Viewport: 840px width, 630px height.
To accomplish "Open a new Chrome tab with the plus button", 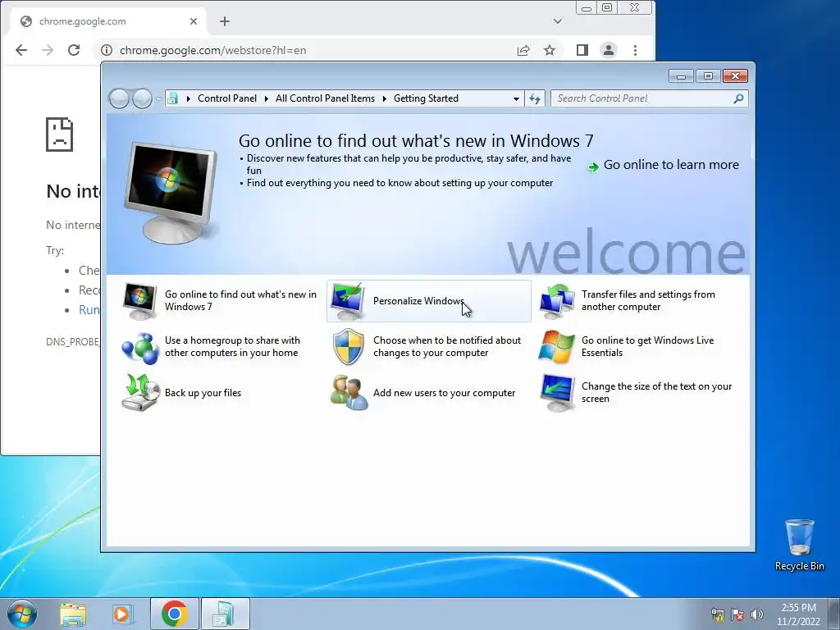I will pyautogui.click(x=225, y=21).
